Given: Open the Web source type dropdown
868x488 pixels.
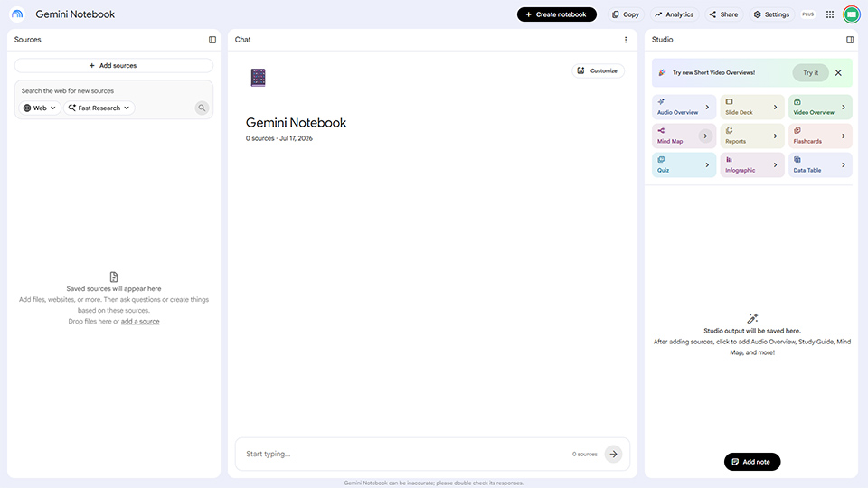Looking at the screenshot, I should click(39, 108).
